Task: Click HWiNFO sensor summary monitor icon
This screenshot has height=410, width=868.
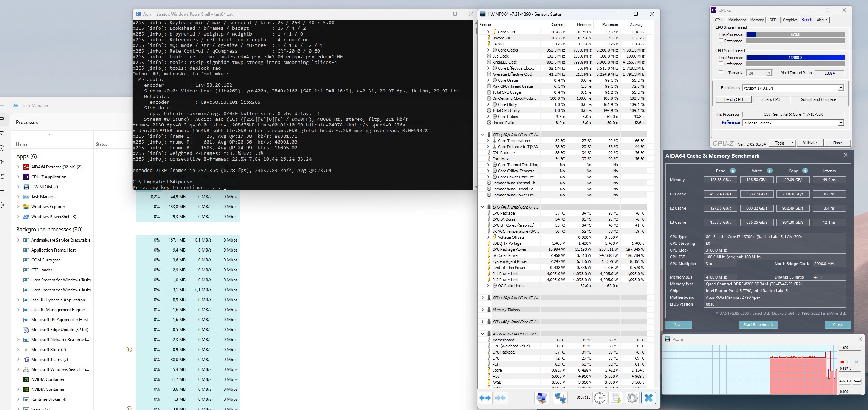Action: [541, 398]
